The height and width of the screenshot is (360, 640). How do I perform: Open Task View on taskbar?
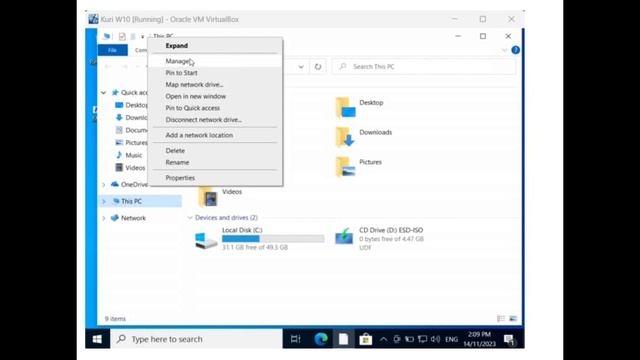point(296,339)
